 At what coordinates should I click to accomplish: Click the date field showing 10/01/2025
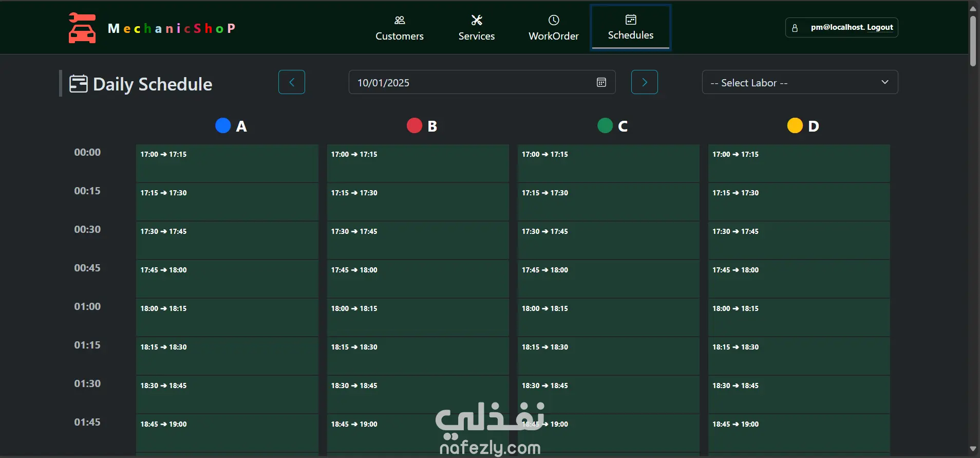482,82
